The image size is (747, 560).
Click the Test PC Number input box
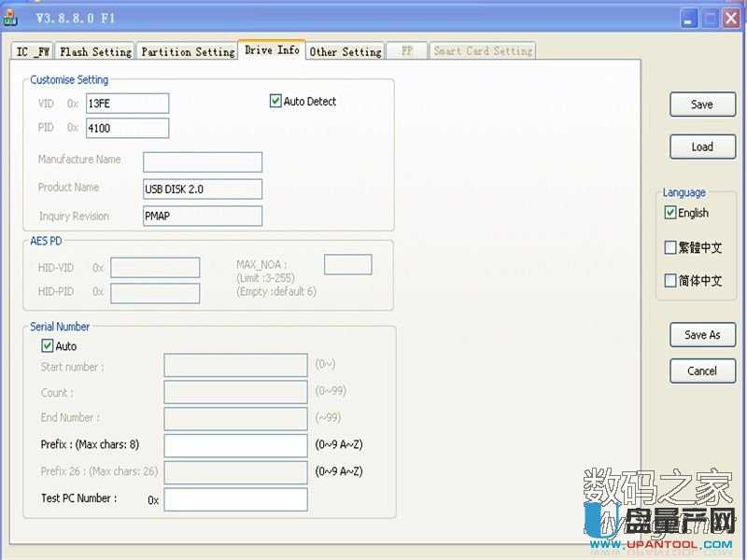(235, 499)
